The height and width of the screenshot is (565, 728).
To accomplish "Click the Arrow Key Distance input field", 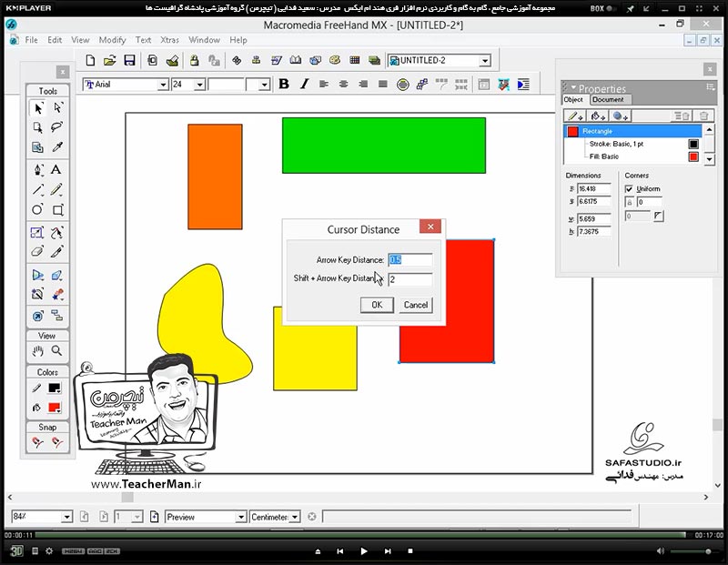I will point(410,260).
